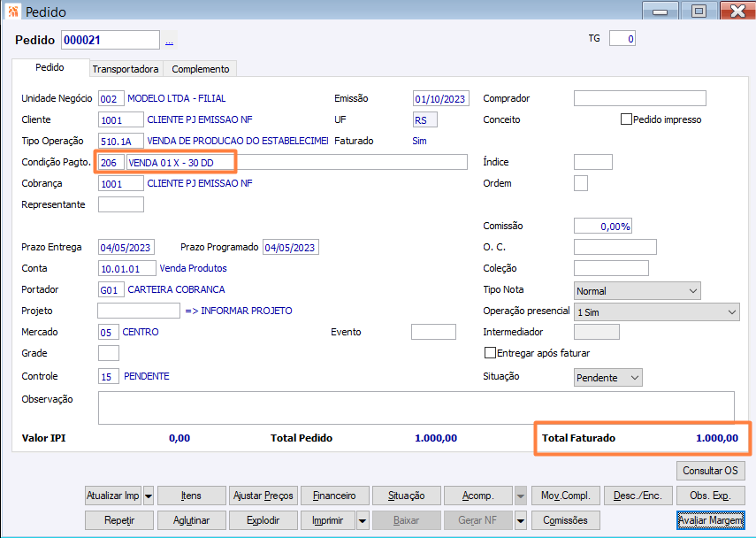This screenshot has width=756, height=538.
Task: Click the Projeto input field
Action: point(139,311)
